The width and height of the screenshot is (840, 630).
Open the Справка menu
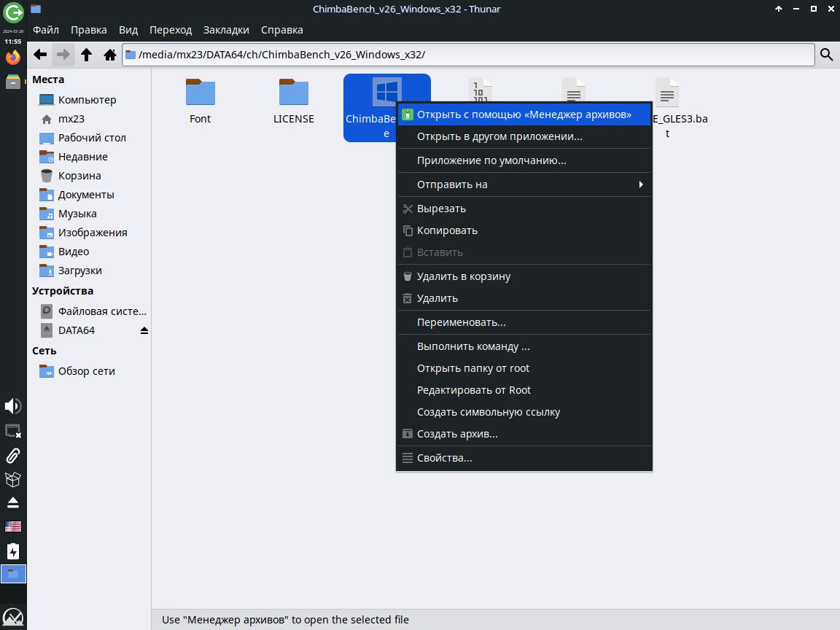[x=281, y=30]
